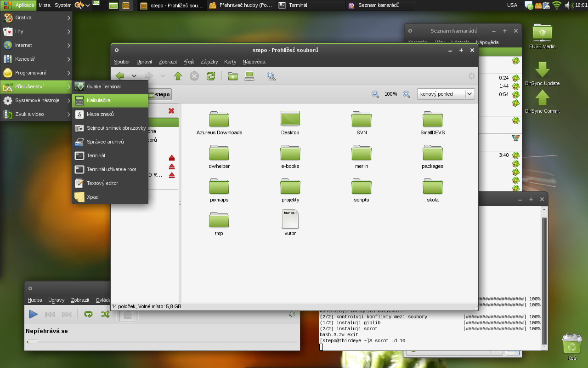The height and width of the screenshot is (368, 588).
Task: Open the Záložky menu in file browser
Action: pos(209,62)
